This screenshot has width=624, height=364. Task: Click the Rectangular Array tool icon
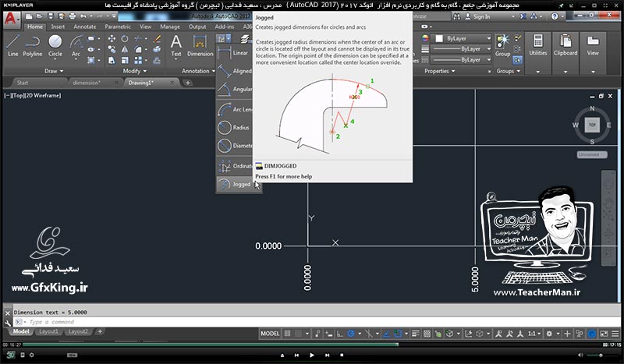(x=138, y=60)
